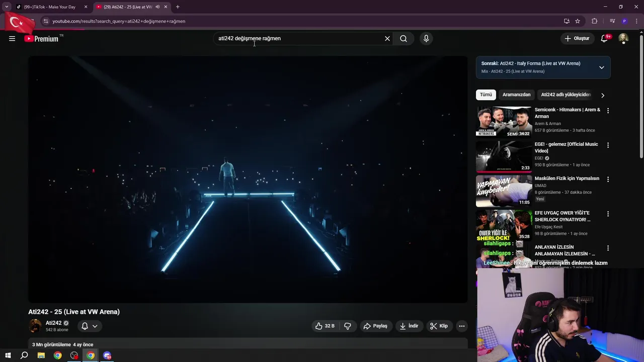The height and width of the screenshot is (362, 644).
Task: Expand the Sonraki mix playlist panel
Action: 601,67
